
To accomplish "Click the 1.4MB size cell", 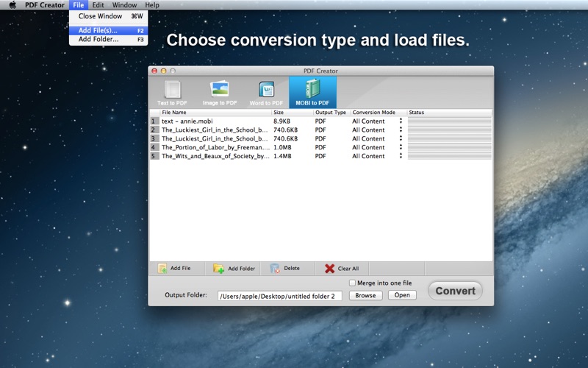I will point(282,156).
